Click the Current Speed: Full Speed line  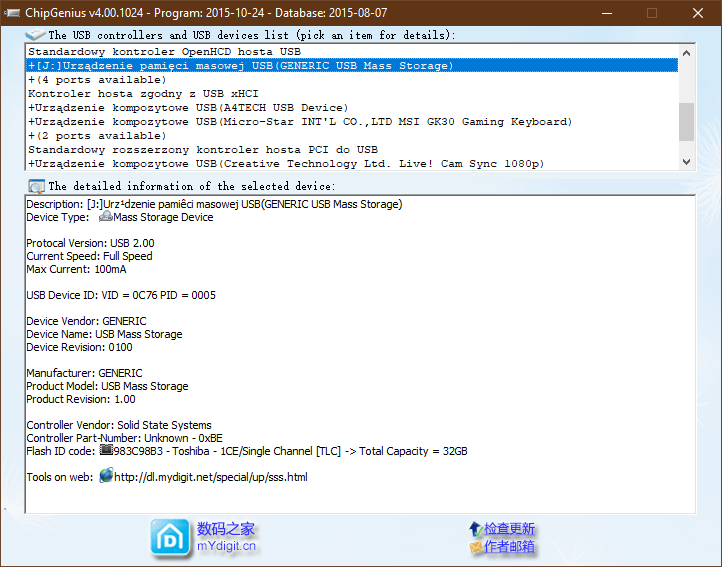[89, 256]
